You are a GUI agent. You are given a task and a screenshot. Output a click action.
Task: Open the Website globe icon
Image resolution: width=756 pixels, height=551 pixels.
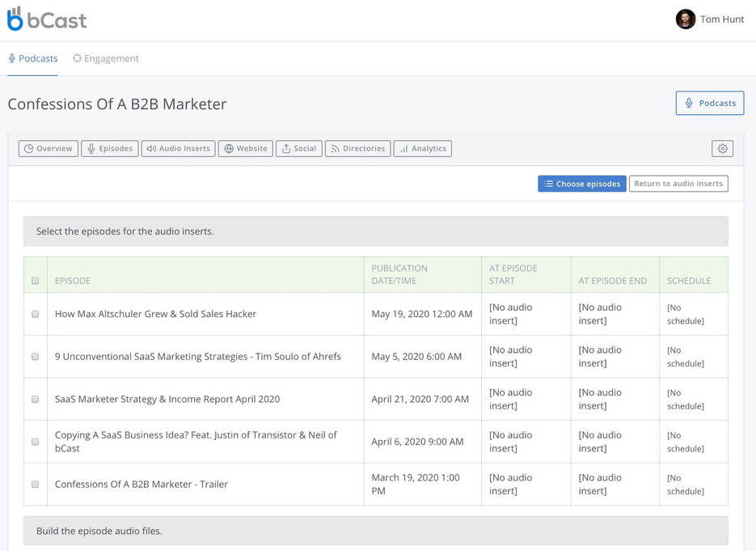coord(229,148)
